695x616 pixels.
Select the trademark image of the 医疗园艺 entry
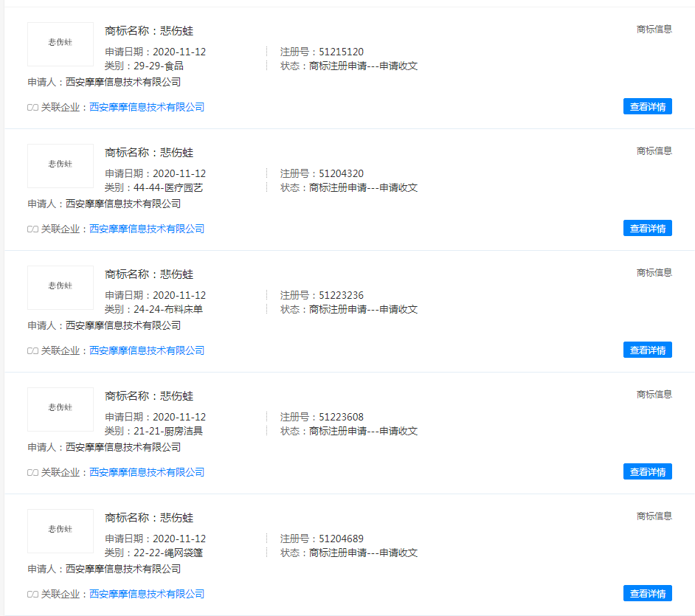(60, 166)
